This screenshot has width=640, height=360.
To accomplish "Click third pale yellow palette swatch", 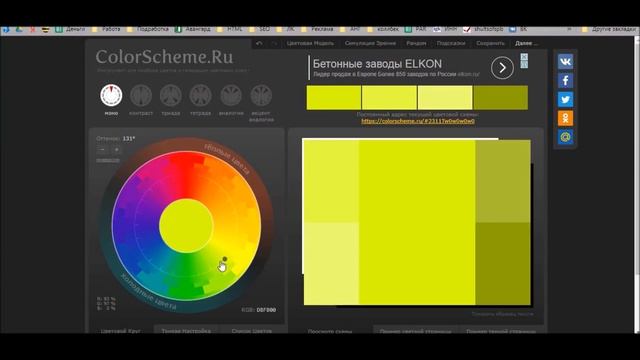I will click(445, 98).
